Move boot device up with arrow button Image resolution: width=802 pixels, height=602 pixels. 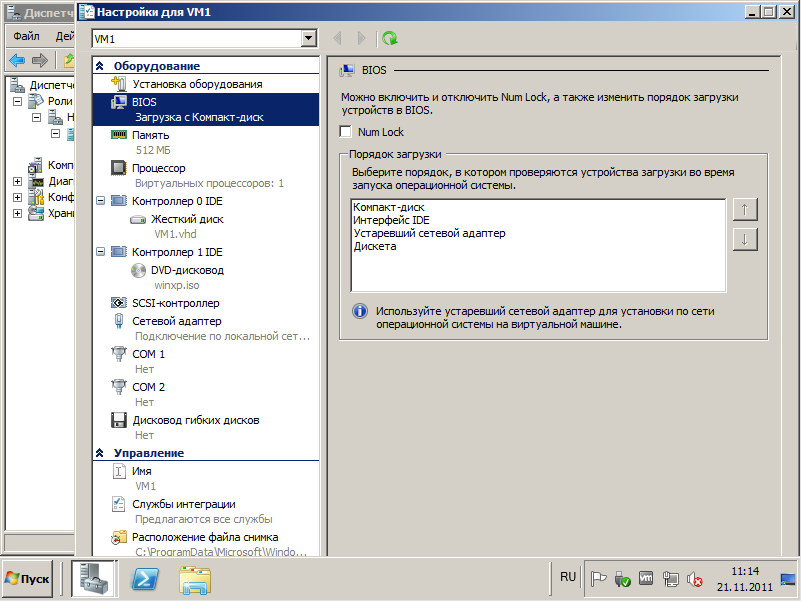745,209
